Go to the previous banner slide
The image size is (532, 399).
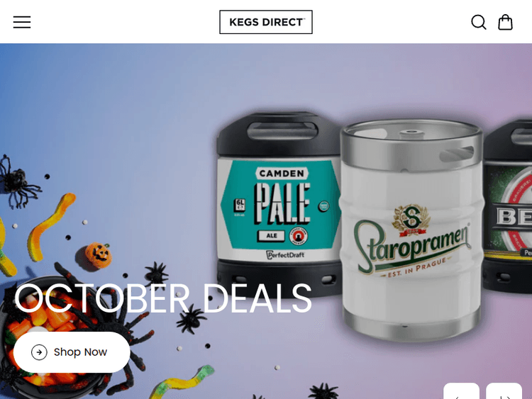click(x=462, y=391)
